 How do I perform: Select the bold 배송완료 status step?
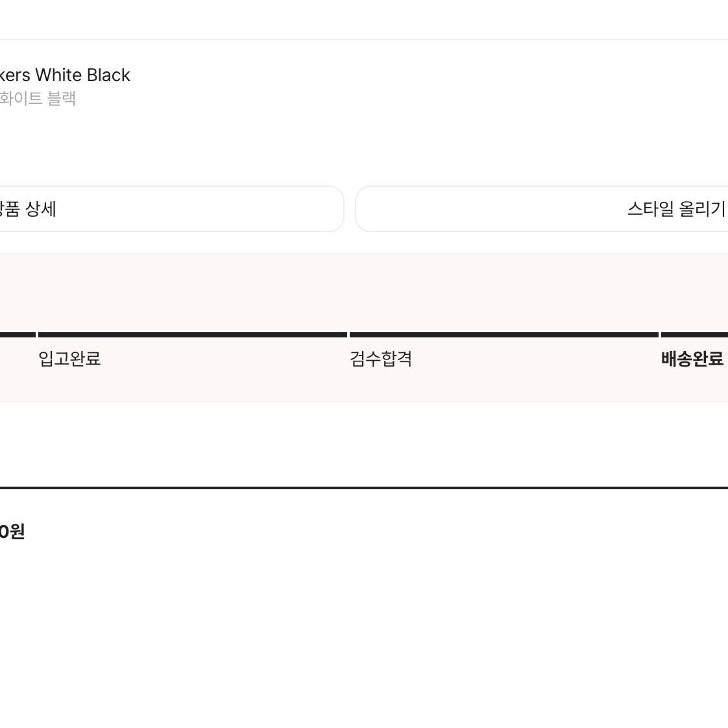pos(692,359)
